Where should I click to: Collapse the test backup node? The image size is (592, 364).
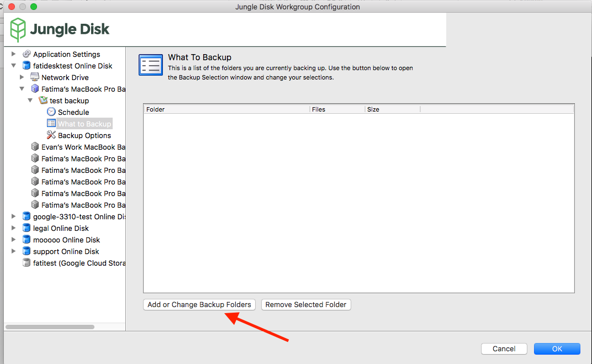30,101
